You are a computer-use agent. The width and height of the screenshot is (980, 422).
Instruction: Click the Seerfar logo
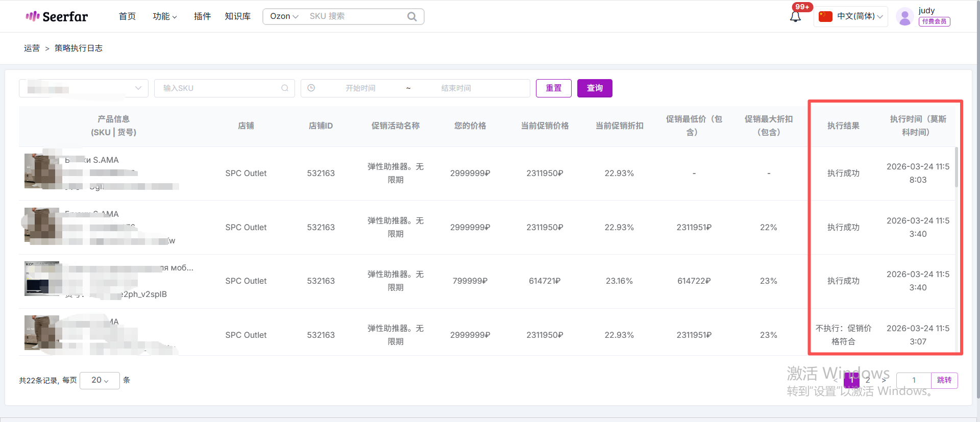click(x=57, y=16)
